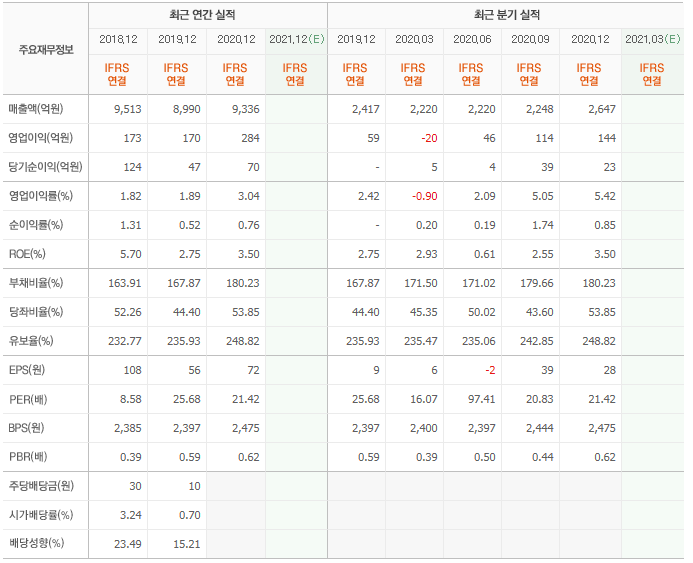The image size is (693, 563).
Task: Select the 유보율(%) row label
Action: 31,341
